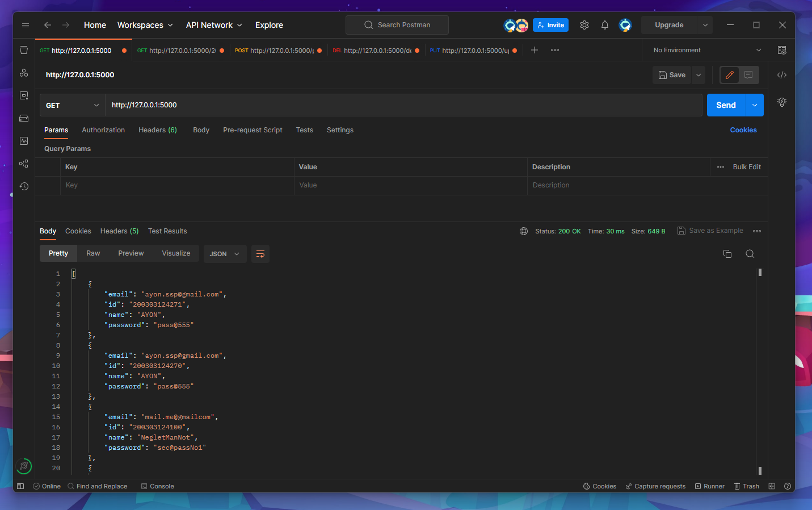Click the Invite button

click(550, 25)
